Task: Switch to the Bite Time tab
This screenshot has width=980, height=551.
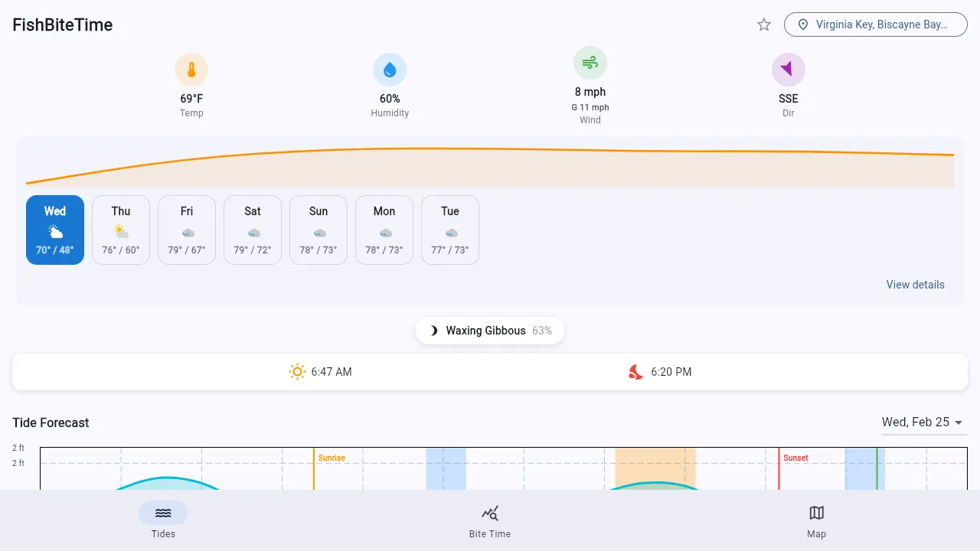Action: pos(489,520)
